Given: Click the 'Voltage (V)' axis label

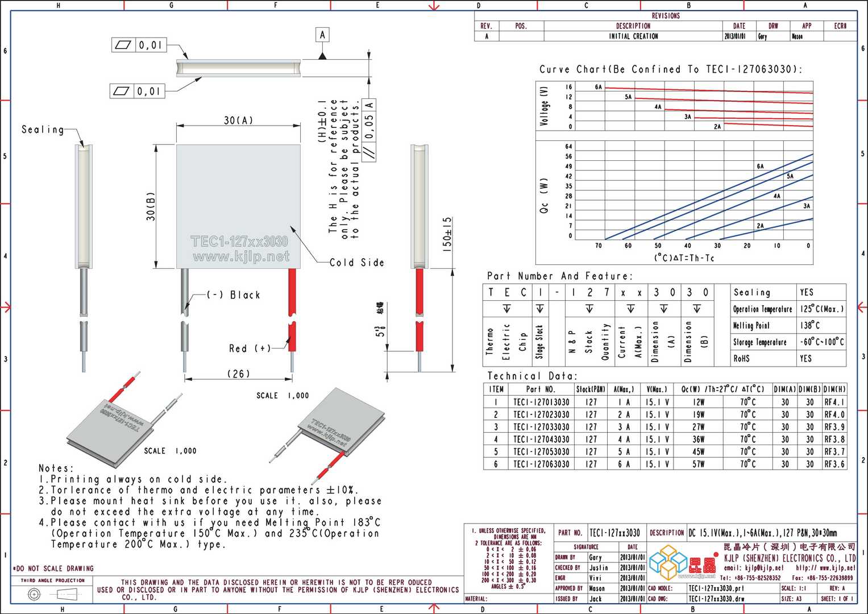Looking at the screenshot, I should (x=545, y=106).
